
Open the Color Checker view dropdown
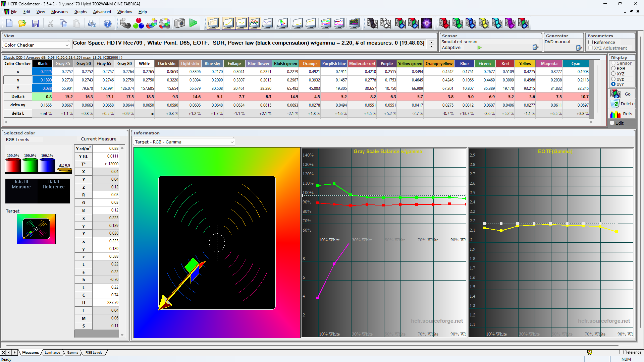coord(67,45)
